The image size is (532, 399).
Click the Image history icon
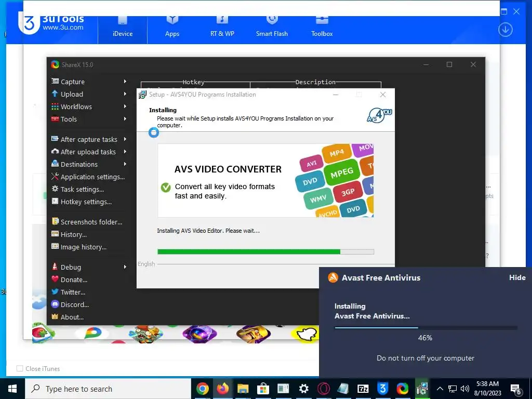[x=55, y=246]
